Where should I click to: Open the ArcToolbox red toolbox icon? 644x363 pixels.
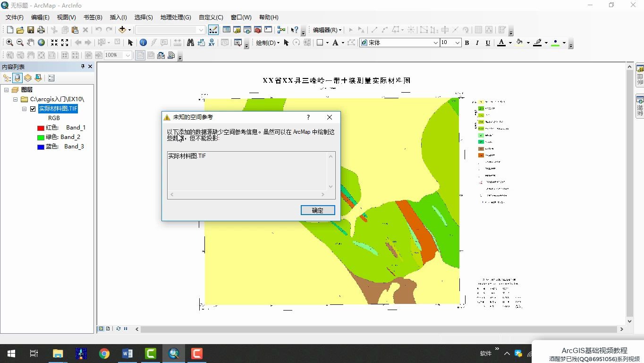258,30
